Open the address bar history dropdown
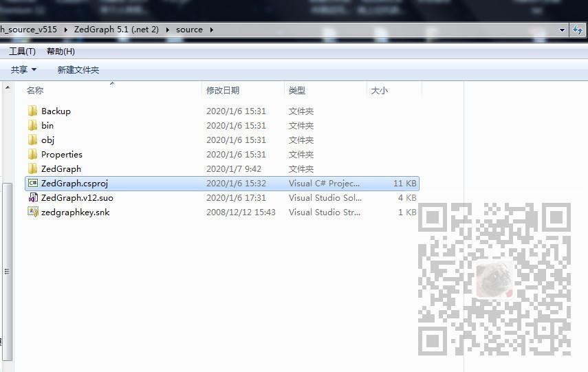588x372 pixels. tap(562, 30)
